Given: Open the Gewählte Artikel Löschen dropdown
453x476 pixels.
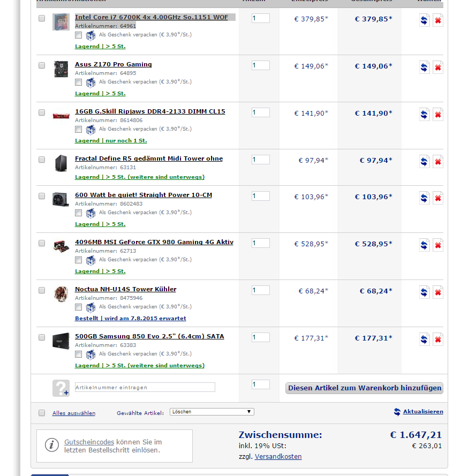Looking at the screenshot, I should point(212,412).
